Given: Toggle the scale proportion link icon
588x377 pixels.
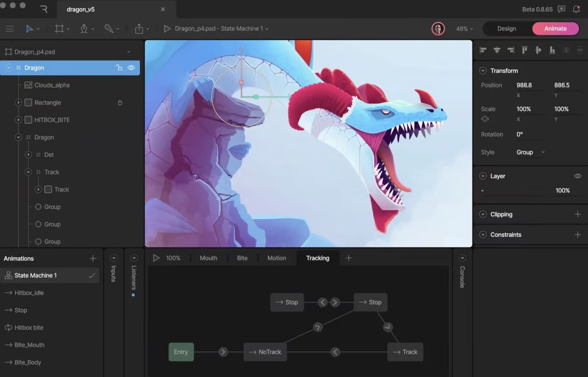Looking at the screenshot, I should [485, 119].
